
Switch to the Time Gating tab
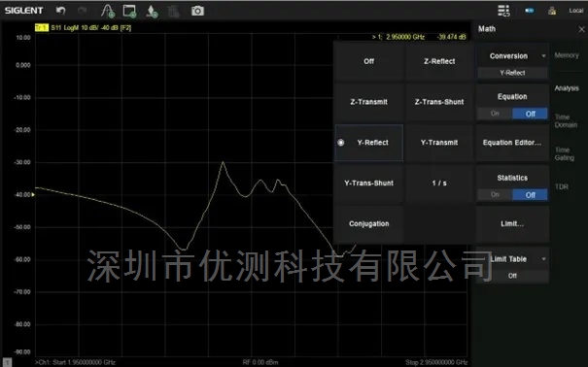(x=564, y=154)
